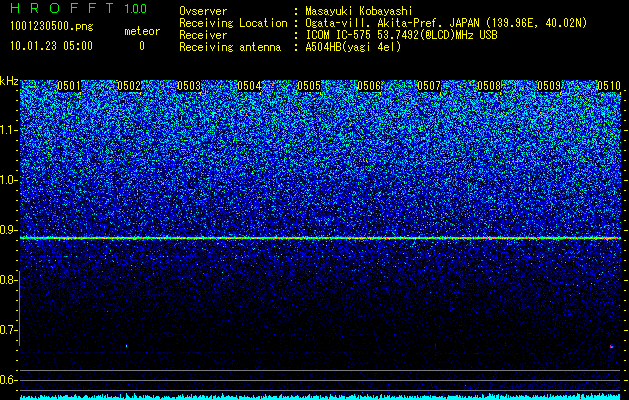Viewport: 629px width, 400px height.
Task: Click the 0.8 kHz frequency axis label
Action: click(x=7, y=280)
